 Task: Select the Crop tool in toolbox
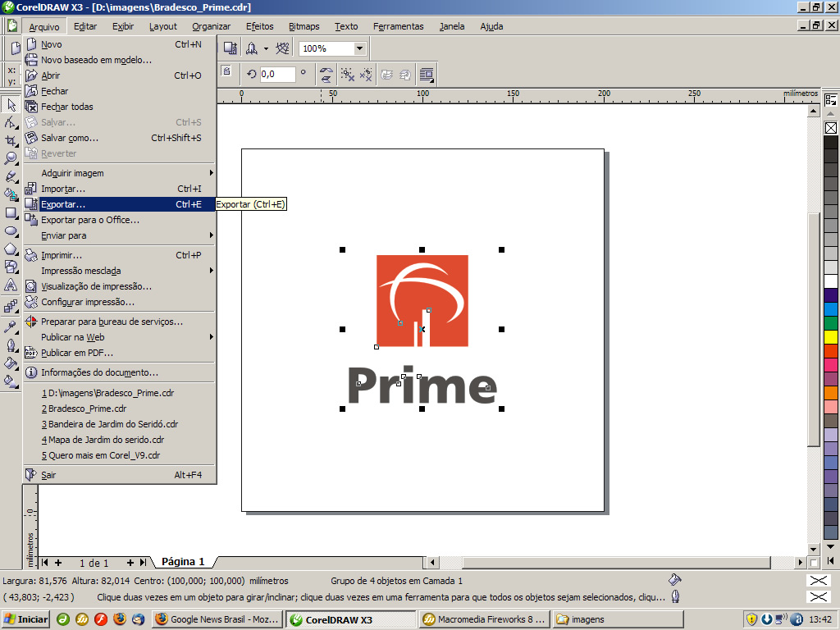11,141
